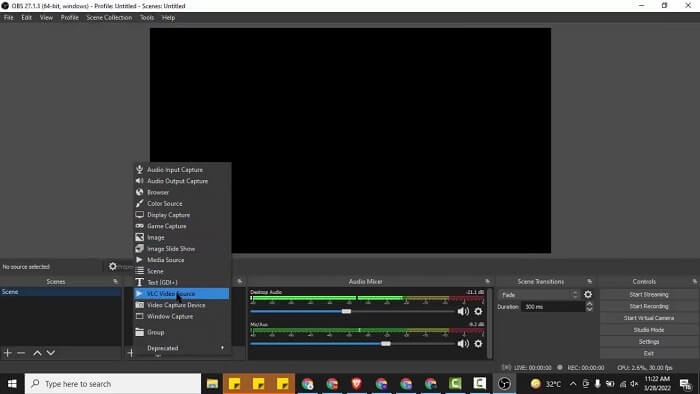
Task: Open Brave browser from taskbar
Action: [x=356, y=384]
